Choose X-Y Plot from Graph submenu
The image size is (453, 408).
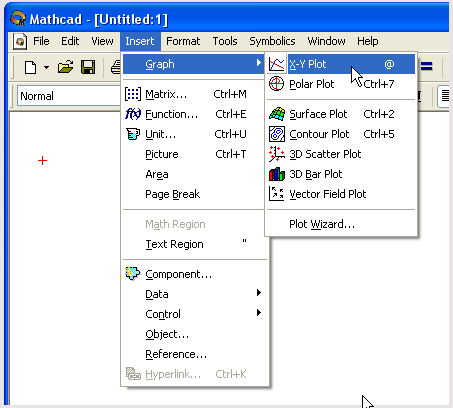point(341,64)
